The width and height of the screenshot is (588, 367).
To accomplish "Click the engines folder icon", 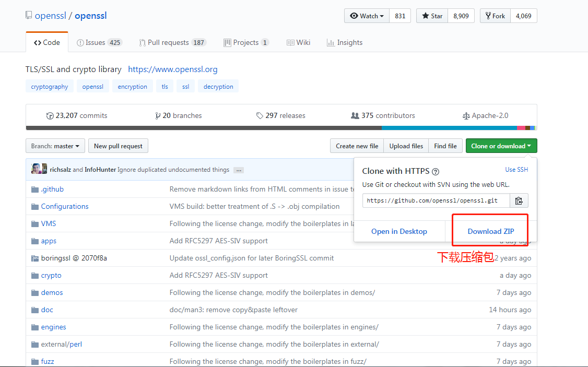I will tap(35, 327).
